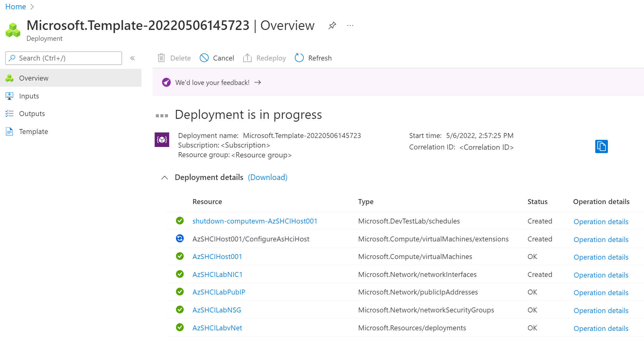The height and width of the screenshot is (347, 644).
Task: Click the Home breadcrumb chevron
Action: pos(32,7)
